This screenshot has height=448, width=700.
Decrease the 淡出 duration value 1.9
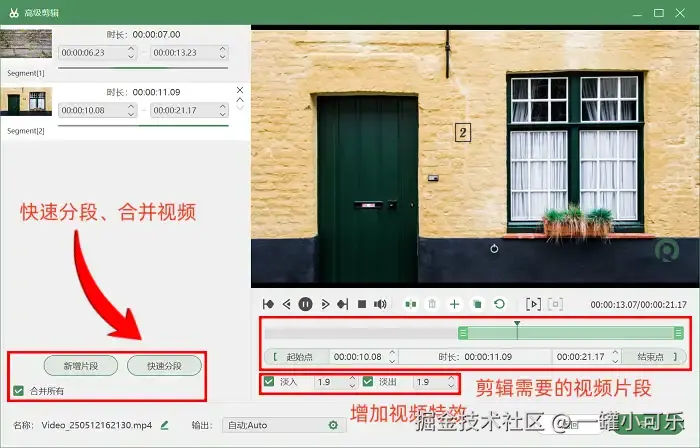pos(451,386)
